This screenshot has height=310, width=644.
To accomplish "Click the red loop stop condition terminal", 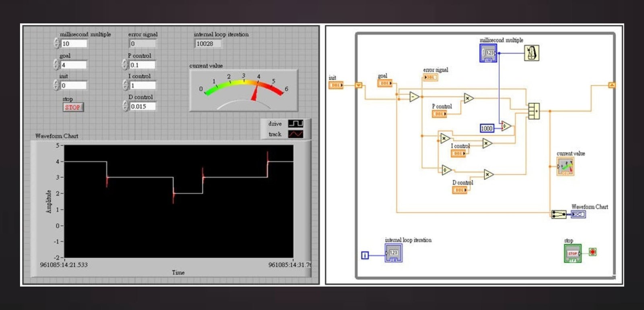I will pos(592,252).
